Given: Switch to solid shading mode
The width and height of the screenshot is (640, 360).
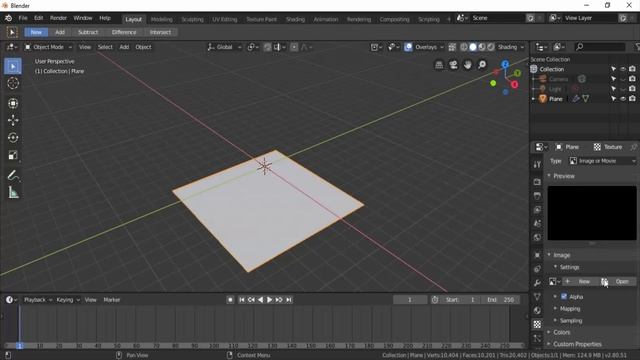Looking at the screenshot, I should coord(473,47).
